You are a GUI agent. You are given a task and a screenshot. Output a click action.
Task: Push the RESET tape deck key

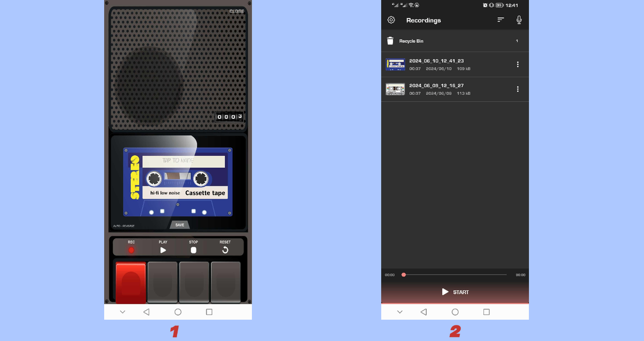tap(225, 282)
